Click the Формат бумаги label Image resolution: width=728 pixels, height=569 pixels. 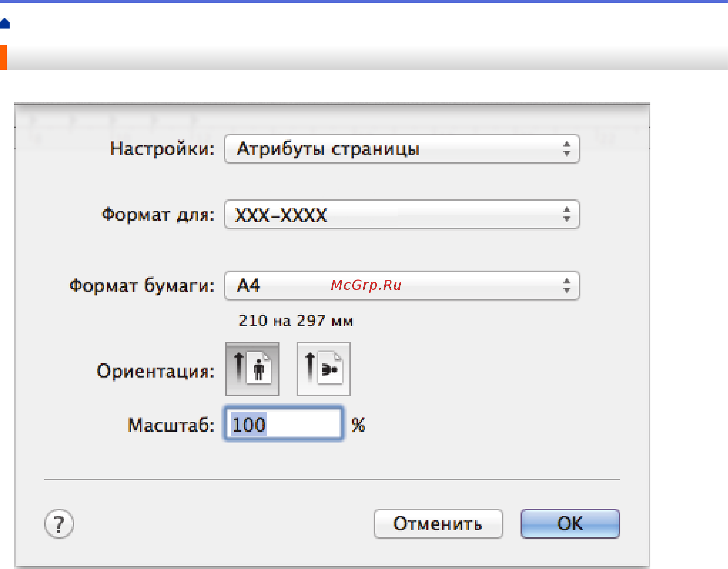pyautogui.click(x=142, y=286)
